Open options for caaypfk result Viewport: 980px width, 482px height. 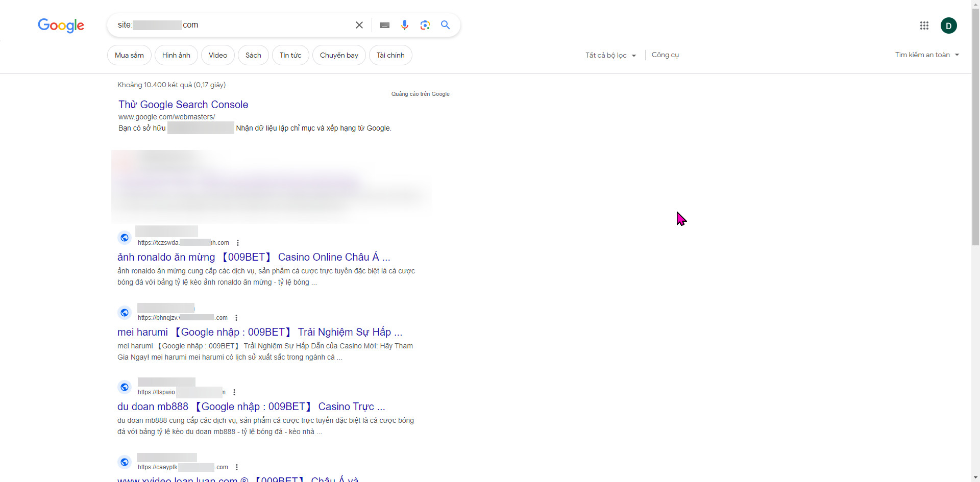(x=237, y=467)
